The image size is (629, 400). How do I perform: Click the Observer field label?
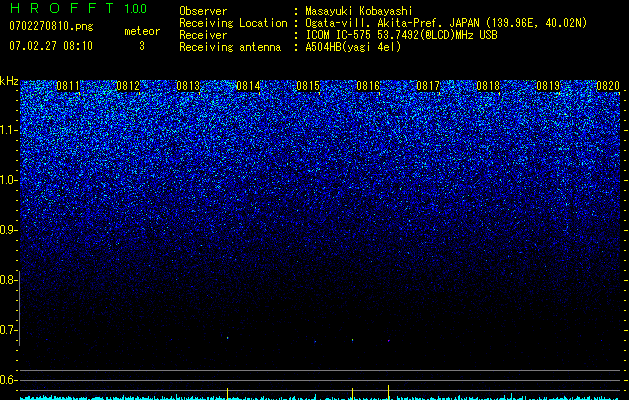point(203,11)
